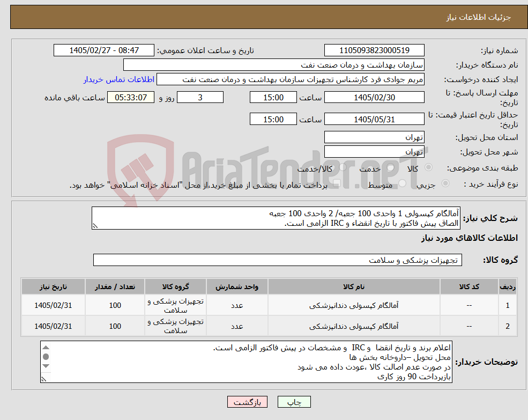Click the page header جزئیات اطلاعات نیاز
Image resolution: width=528 pixels, height=420 pixels.
pos(479,17)
